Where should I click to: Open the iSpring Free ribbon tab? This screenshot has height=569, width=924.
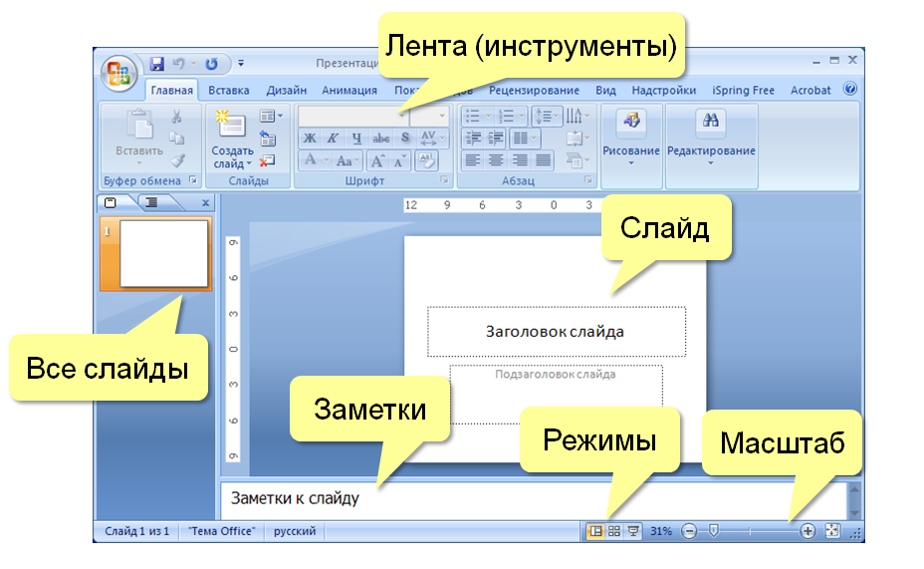pyautogui.click(x=743, y=91)
